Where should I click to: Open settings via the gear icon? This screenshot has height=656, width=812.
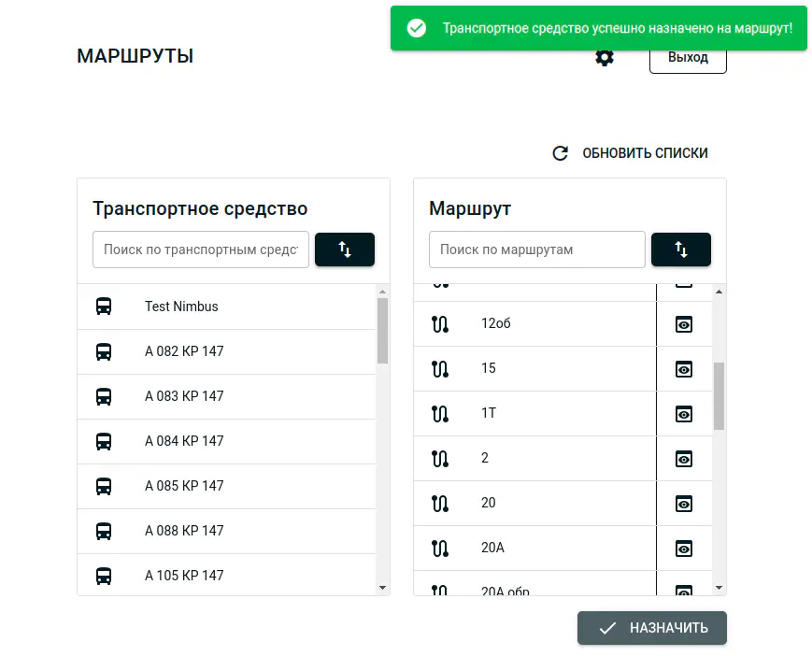(605, 58)
